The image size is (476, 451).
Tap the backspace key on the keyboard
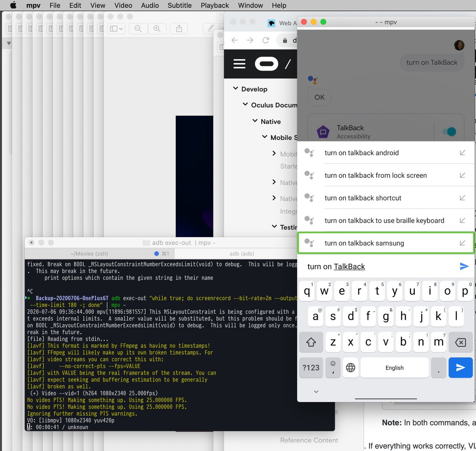(461, 342)
